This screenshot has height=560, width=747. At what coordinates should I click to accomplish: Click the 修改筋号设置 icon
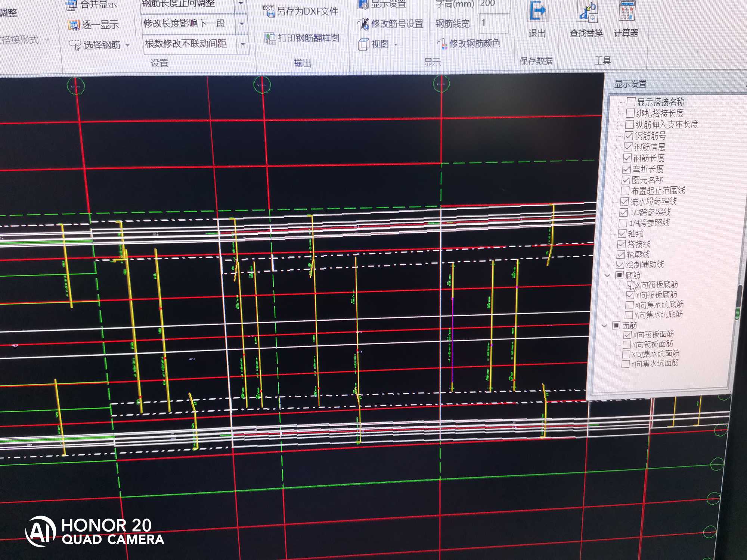363,24
